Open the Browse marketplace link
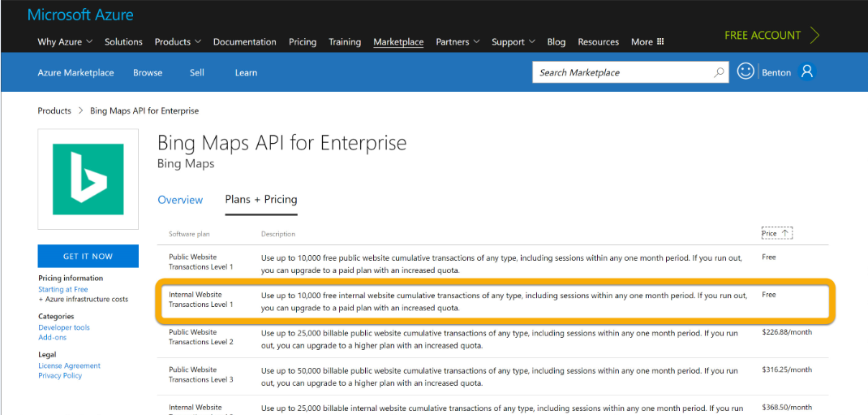Image resolution: width=868 pixels, height=415 pixels. pyautogui.click(x=148, y=72)
